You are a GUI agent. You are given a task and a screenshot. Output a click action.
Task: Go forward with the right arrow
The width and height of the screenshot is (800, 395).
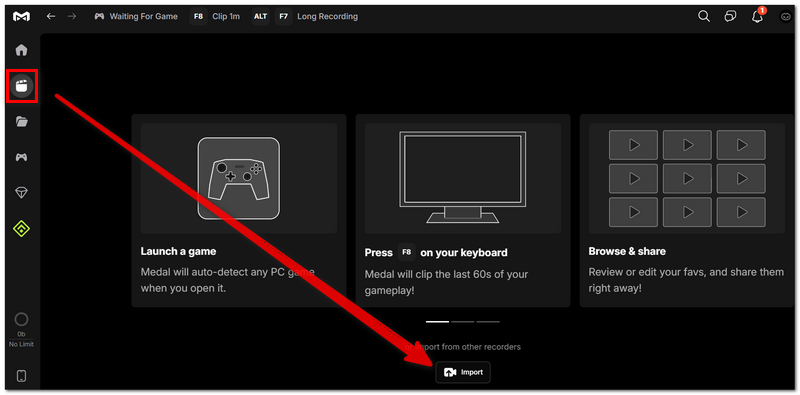(x=72, y=16)
